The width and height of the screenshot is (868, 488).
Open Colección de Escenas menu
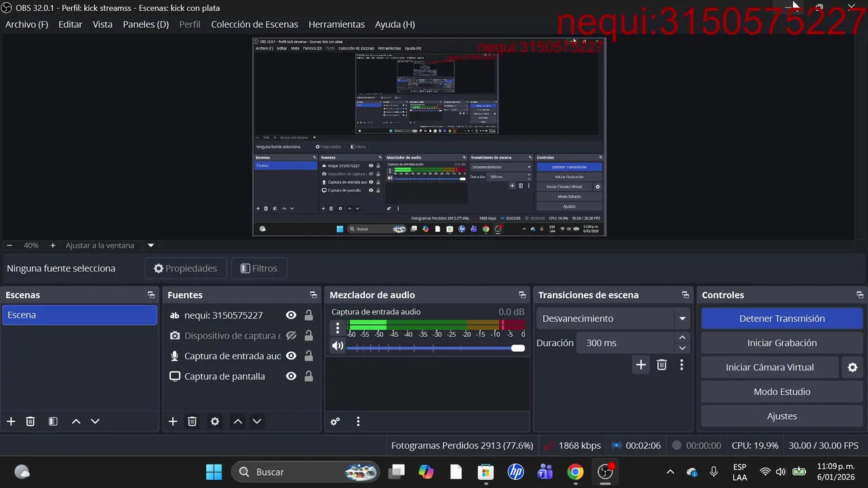[x=254, y=24]
